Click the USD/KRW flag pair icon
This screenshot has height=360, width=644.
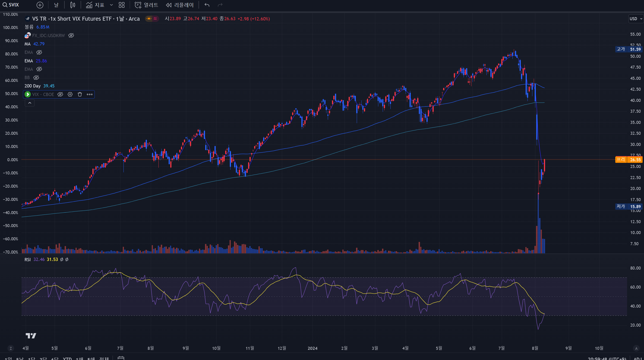pos(28,35)
